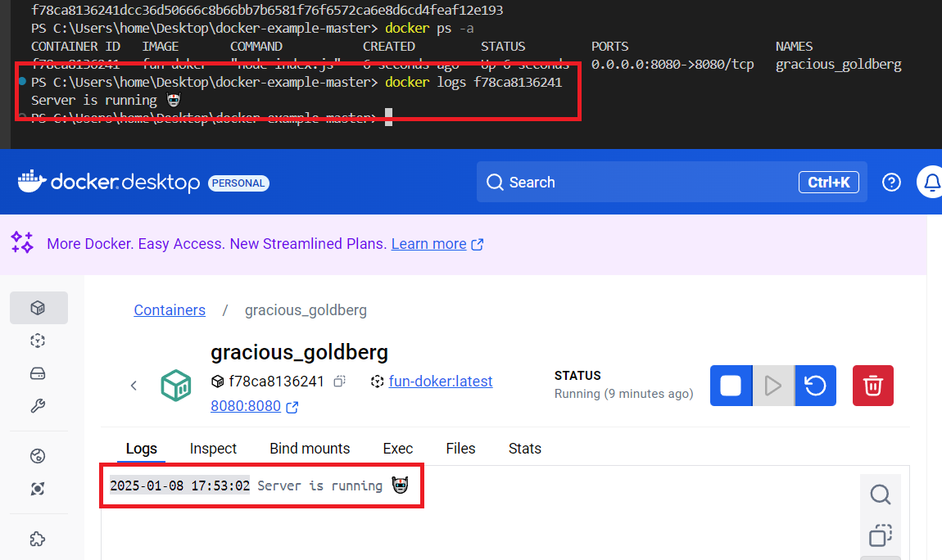Open Docker Scout icon in the sidebar
The image size is (942, 560).
point(38,489)
